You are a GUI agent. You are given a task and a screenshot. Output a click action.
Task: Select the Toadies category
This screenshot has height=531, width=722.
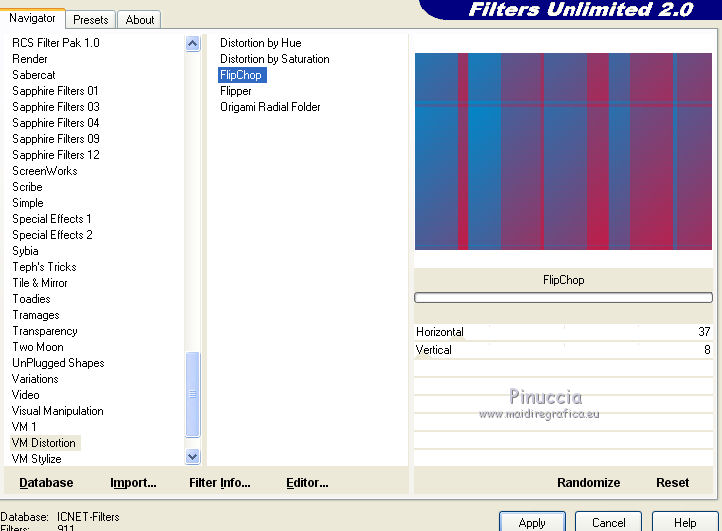pyautogui.click(x=31, y=299)
